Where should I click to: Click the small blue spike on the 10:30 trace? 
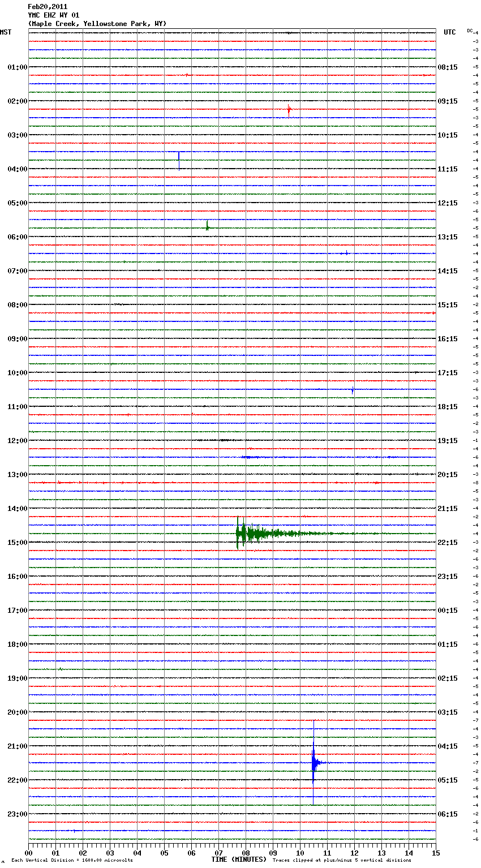pos(353,390)
